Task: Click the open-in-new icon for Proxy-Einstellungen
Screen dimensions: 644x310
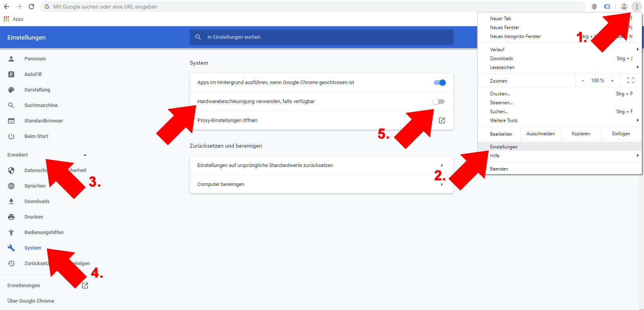Action: 442,121
